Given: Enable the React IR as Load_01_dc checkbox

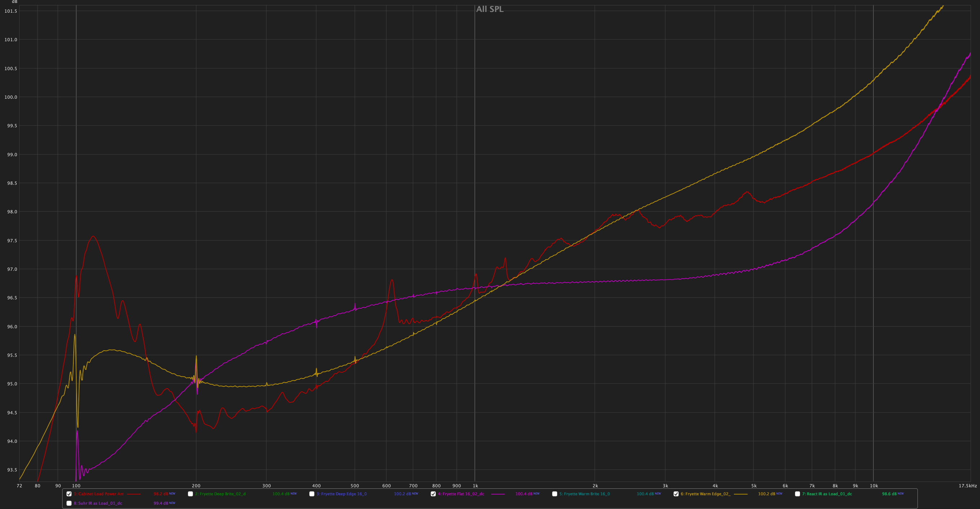Looking at the screenshot, I should [x=798, y=494].
